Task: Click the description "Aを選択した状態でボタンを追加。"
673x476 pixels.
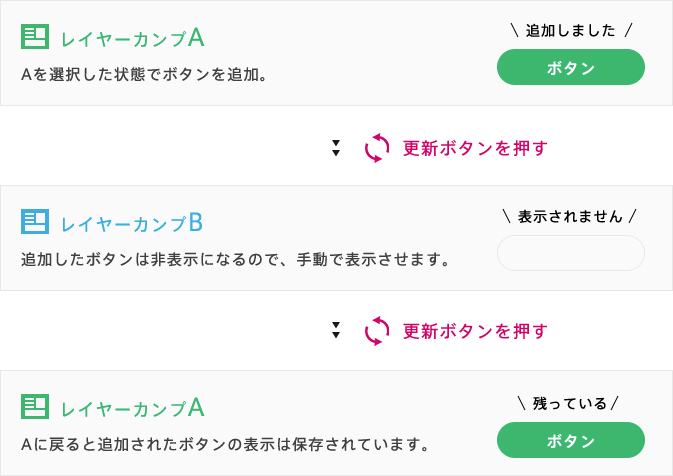Action: click(x=144, y=74)
